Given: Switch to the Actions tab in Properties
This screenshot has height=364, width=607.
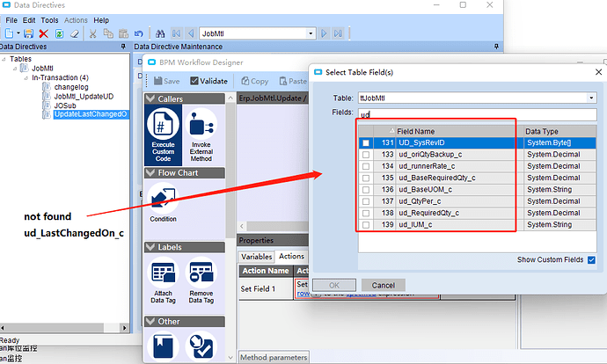Looking at the screenshot, I should point(291,256).
